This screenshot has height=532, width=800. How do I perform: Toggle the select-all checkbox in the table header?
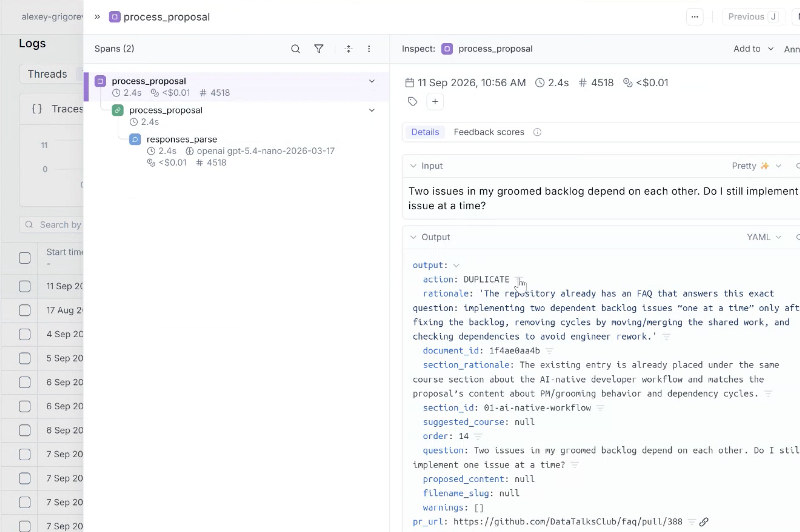point(24,258)
